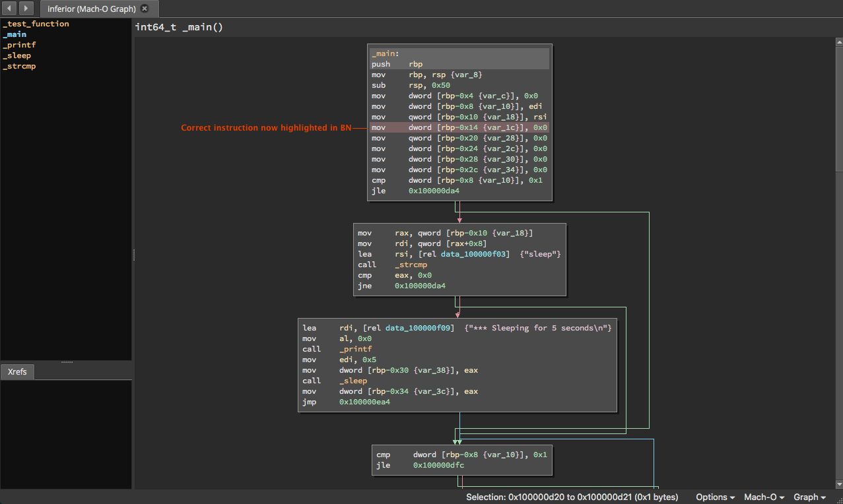The image size is (843, 504).
Task: Follow the jle 0x100000da4 address
Action: pyautogui.click(x=434, y=191)
